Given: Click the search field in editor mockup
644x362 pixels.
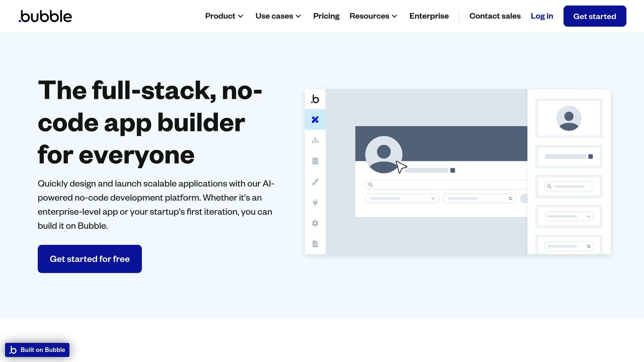Looking at the screenshot, I should (447, 185).
